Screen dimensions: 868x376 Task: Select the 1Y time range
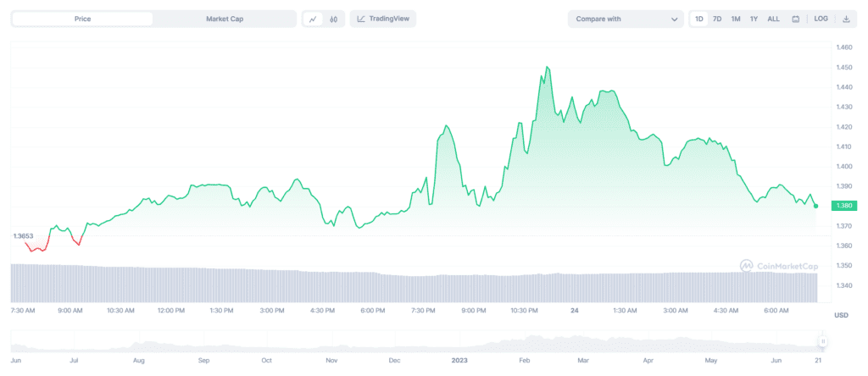754,19
